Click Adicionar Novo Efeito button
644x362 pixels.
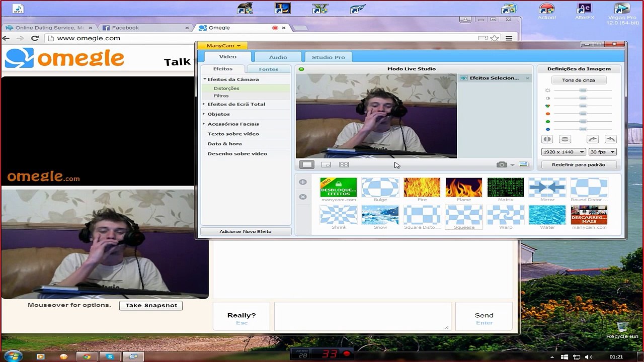pos(246,231)
